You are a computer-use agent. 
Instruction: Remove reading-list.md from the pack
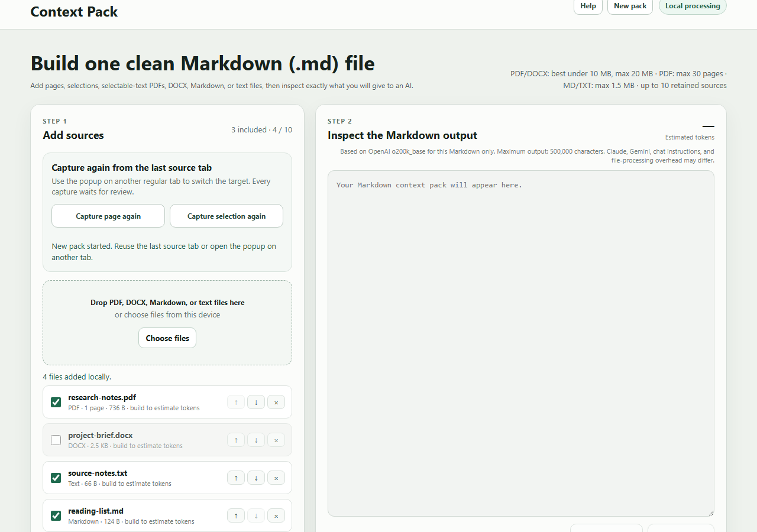pos(276,515)
